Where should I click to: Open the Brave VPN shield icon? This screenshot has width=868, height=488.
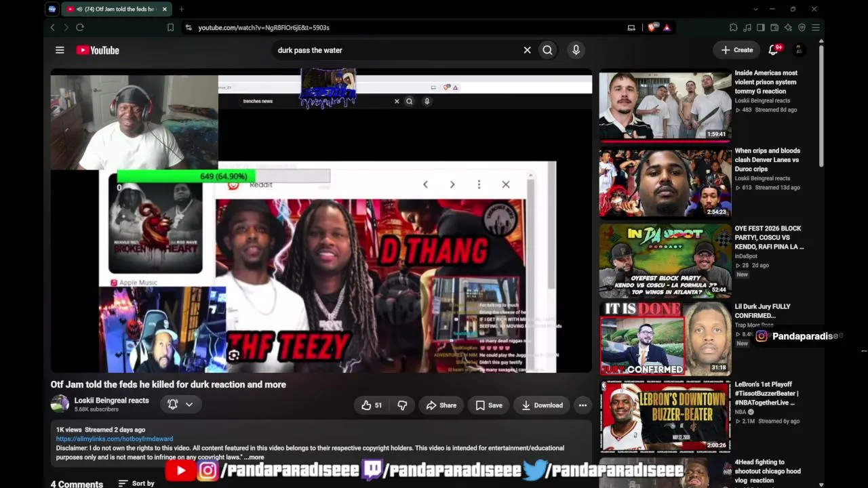click(802, 28)
